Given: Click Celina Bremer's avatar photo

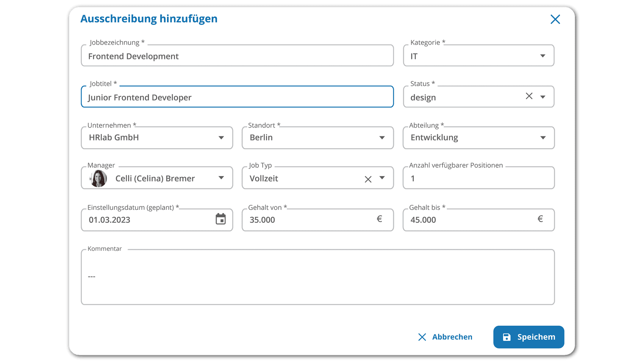Looking at the screenshot, I should click(x=98, y=178).
